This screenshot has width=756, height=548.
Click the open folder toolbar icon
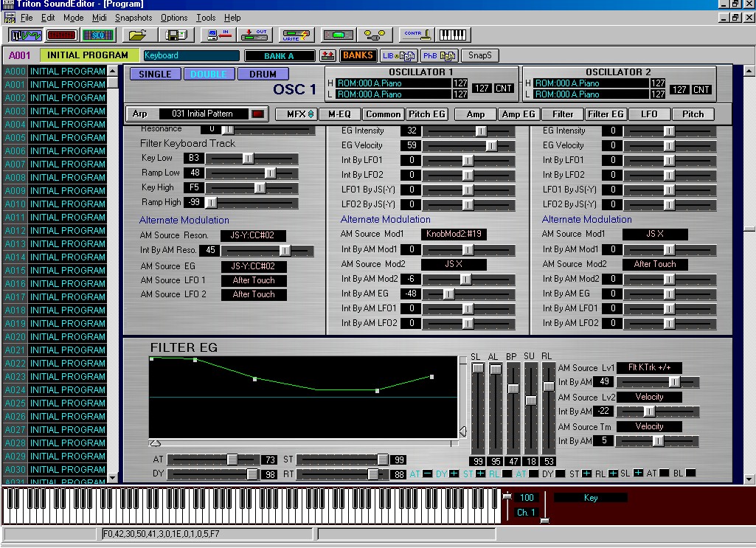[x=138, y=35]
